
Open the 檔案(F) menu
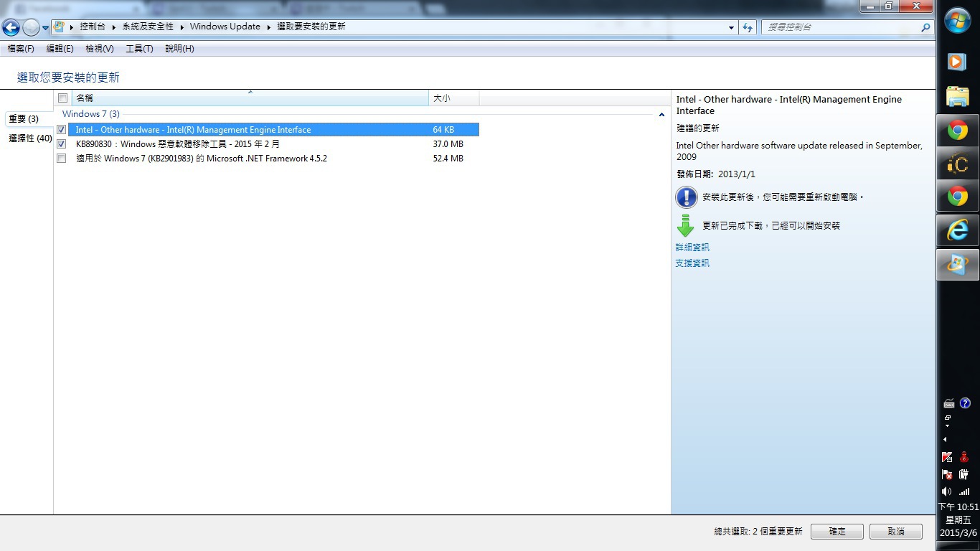[x=21, y=49]
